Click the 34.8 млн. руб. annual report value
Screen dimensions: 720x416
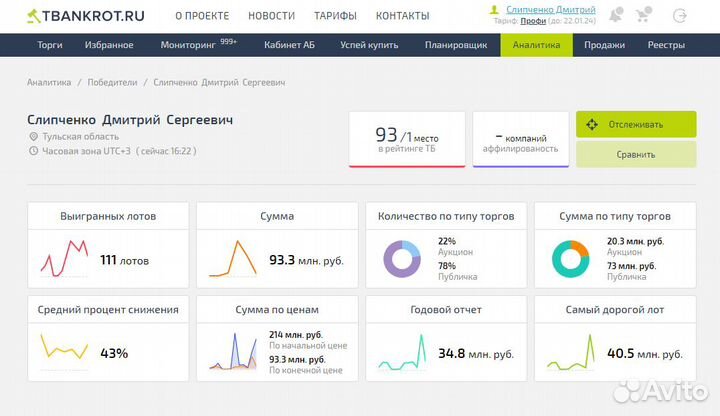[476, 354]
